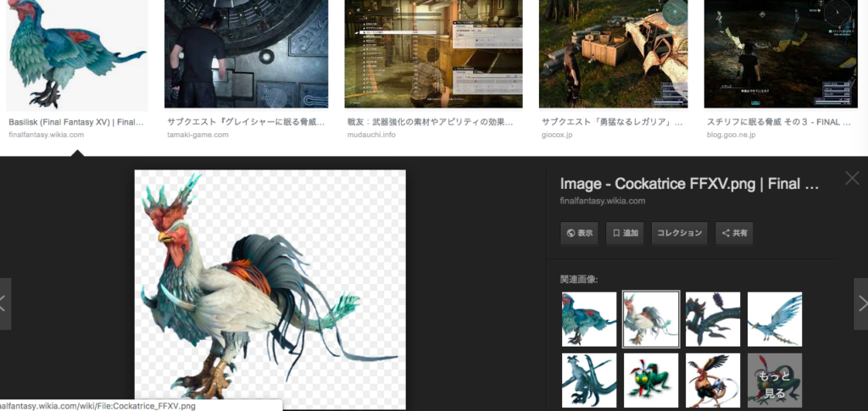Select the light blue flying bird related image

coord(775,319)
